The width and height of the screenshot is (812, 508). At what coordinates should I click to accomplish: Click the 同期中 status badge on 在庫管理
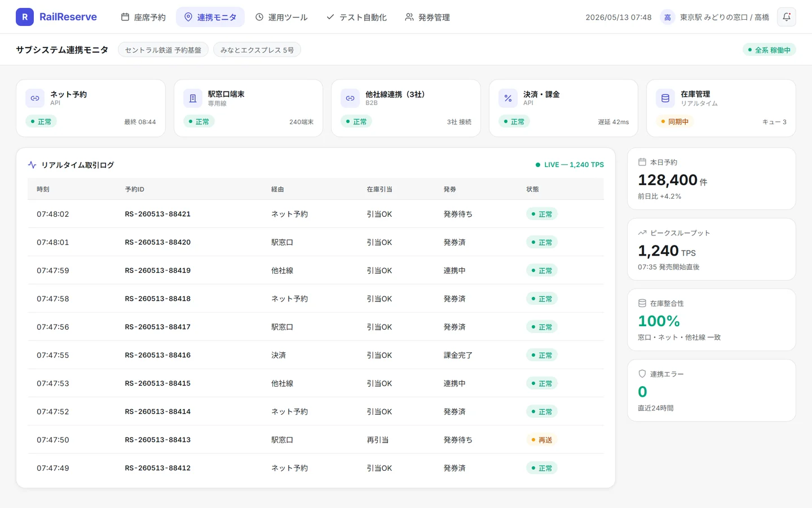click(675, 121)
